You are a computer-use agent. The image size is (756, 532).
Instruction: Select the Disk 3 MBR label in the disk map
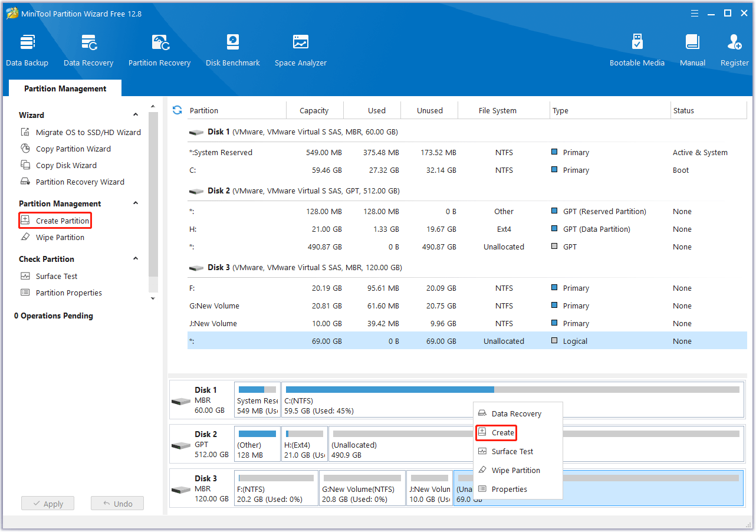[x=201, y=488]
